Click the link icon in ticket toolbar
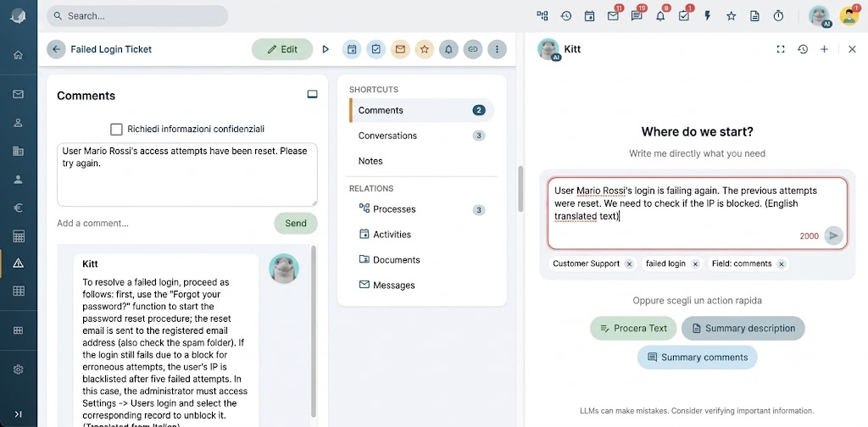 (x=472, y=49)
